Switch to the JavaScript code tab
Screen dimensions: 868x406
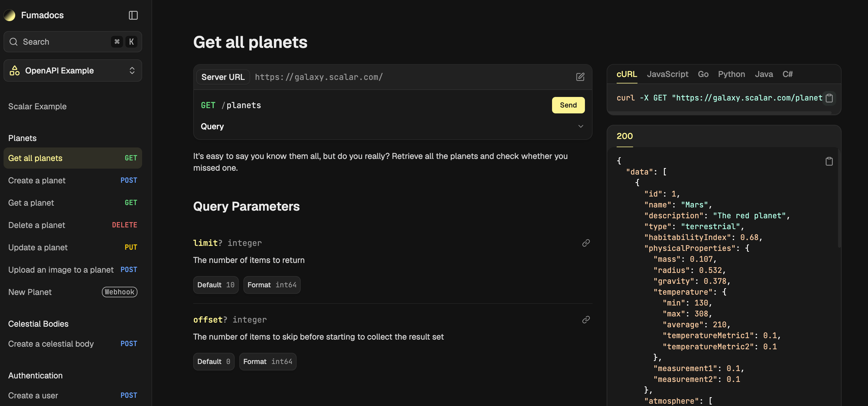pos(667,74)
